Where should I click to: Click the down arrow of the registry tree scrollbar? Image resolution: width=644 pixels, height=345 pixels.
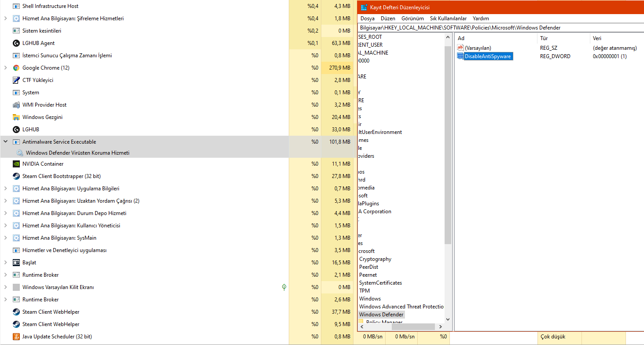click(448, 319)
